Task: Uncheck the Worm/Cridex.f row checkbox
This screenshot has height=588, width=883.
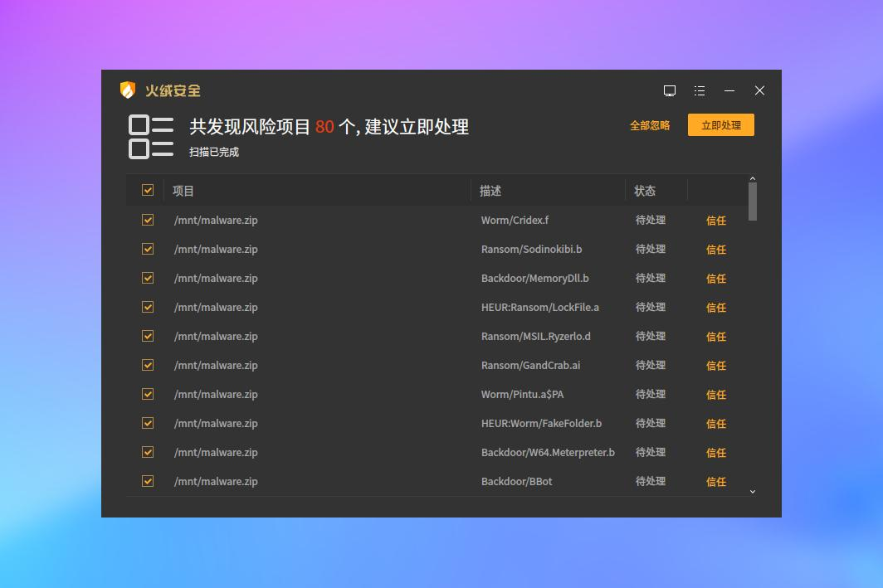Action: [x=148, y=220]
